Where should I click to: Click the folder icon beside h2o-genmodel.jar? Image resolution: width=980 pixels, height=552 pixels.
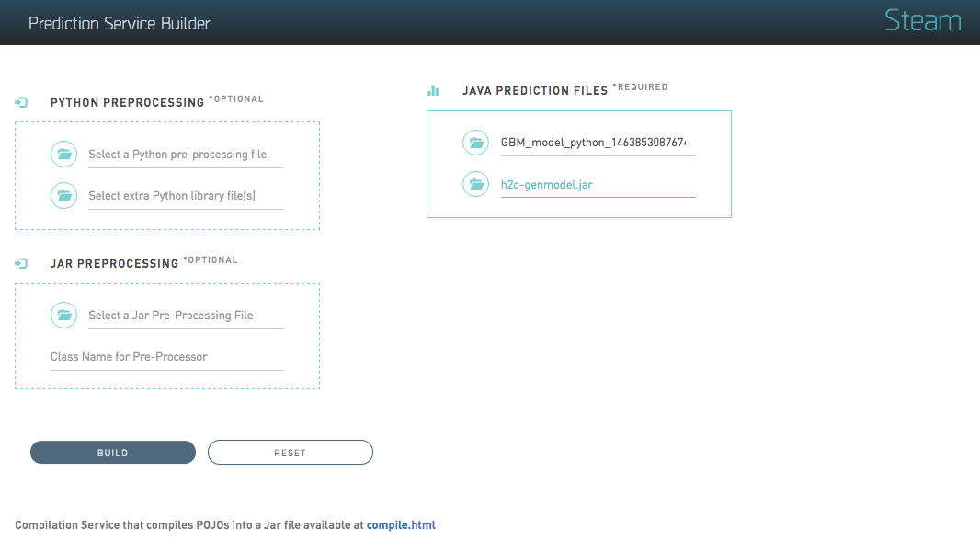coord(476,184)
